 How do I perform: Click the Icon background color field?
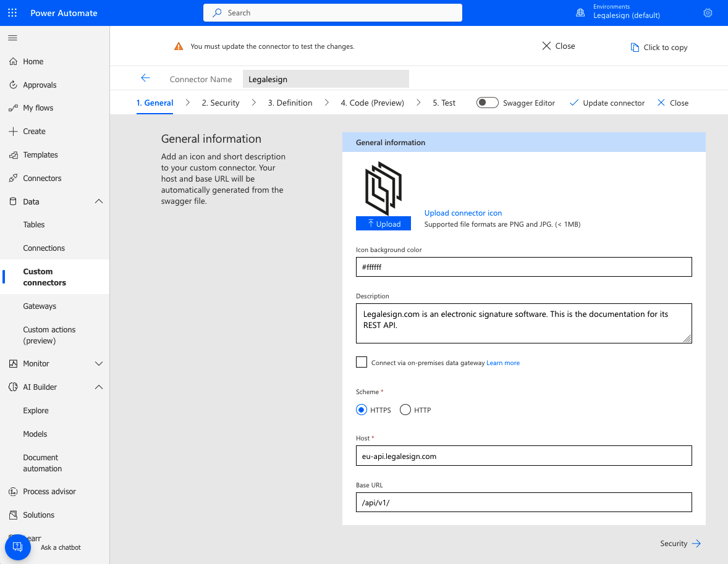click(523, 267)
